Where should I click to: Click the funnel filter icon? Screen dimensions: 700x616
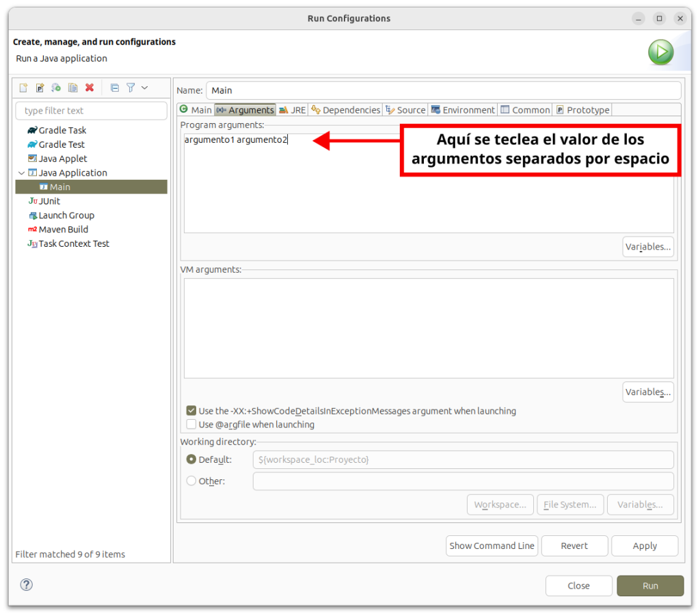pyautogui.click(x=131, y=88)
